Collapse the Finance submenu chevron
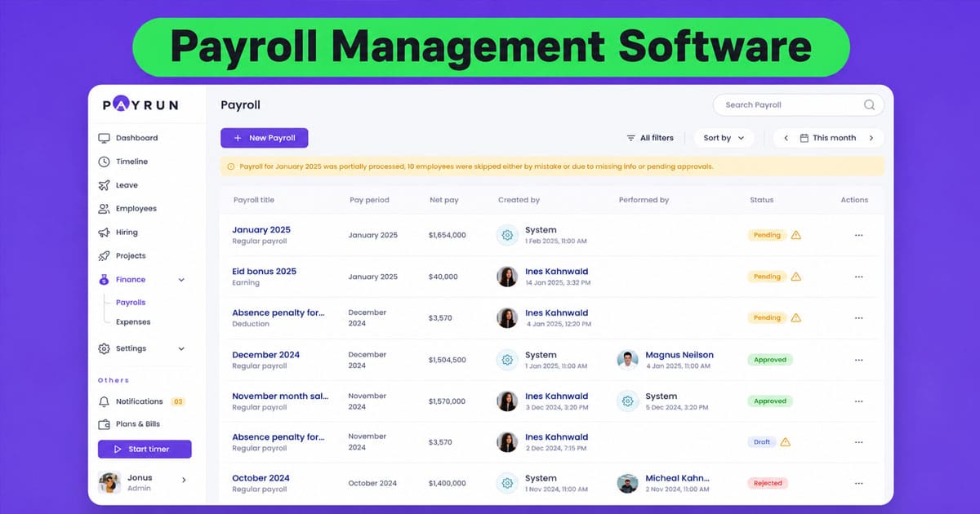980x514 pixels. point(181,280)
